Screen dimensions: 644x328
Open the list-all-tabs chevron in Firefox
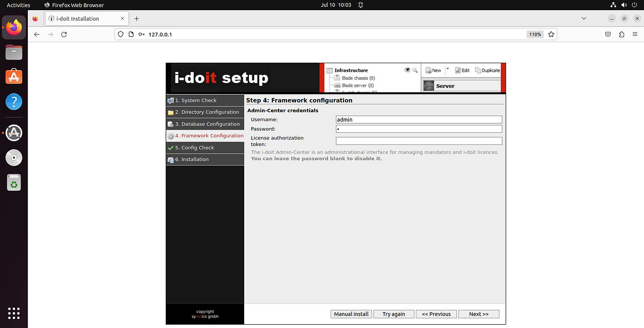pyautogui.click(x=584, y=18)
